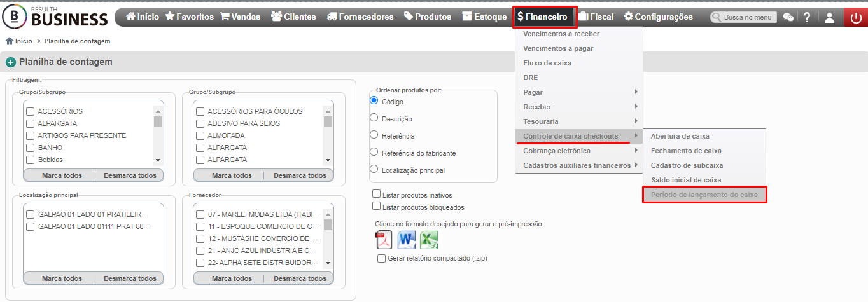Tick Gerar relatório compactado (.zip)
The image size is (868, 302).
click(381, 258)
